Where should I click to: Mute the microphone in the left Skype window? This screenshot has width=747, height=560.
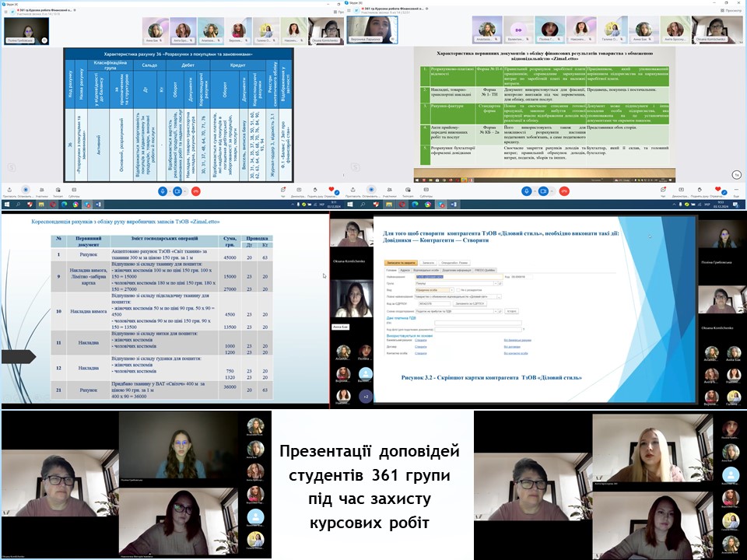click(x=163, y=191)
